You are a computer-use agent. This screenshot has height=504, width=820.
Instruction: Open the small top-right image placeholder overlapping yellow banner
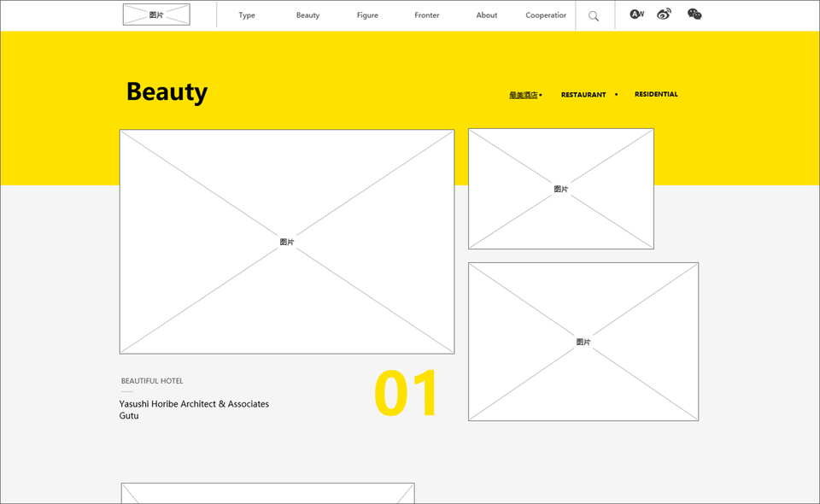(x=561, y=189)
